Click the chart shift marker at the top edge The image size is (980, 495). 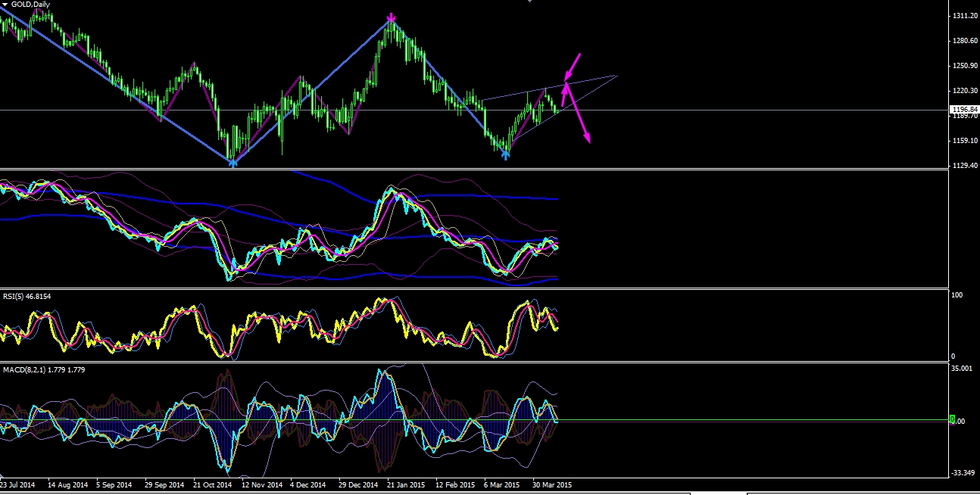[529, 2]
